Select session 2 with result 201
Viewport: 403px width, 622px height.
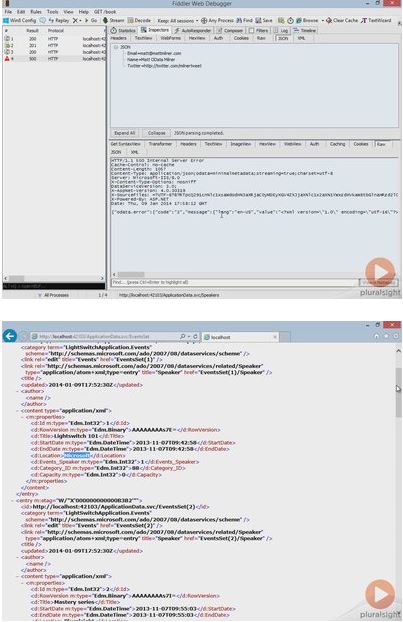pyautogui.click(x=54, y=45)
